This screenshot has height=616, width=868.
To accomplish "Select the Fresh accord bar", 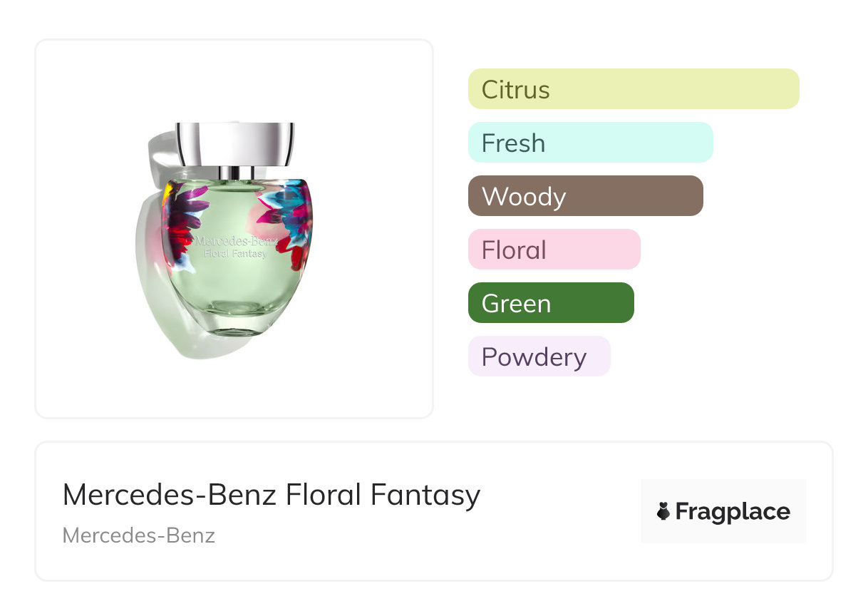I will pos(590,143).
